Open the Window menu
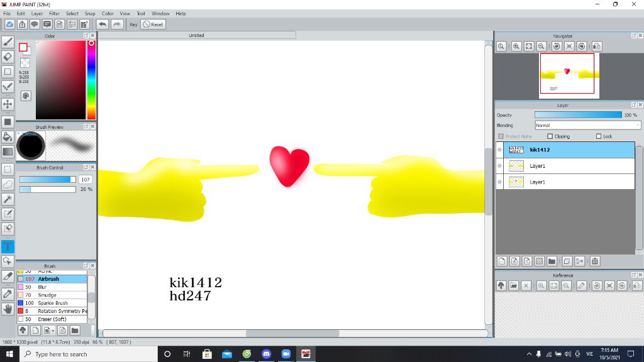This screenshot has width=644, height=362. pos(160,14)
